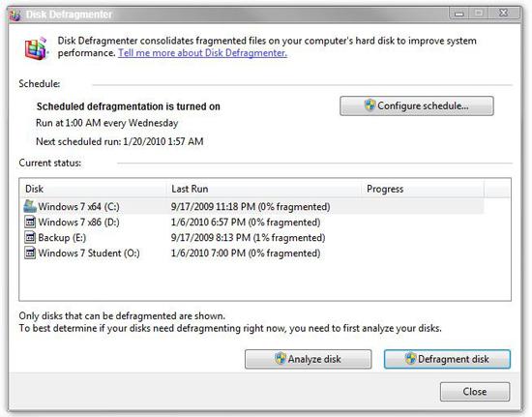Click the Close button at bottom
The width and height of the screenshot is (532, 417).
475,392
